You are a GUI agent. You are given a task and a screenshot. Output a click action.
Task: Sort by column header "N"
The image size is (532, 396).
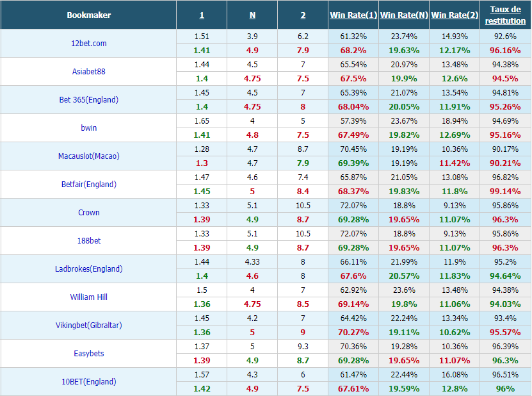coord(252,15)
